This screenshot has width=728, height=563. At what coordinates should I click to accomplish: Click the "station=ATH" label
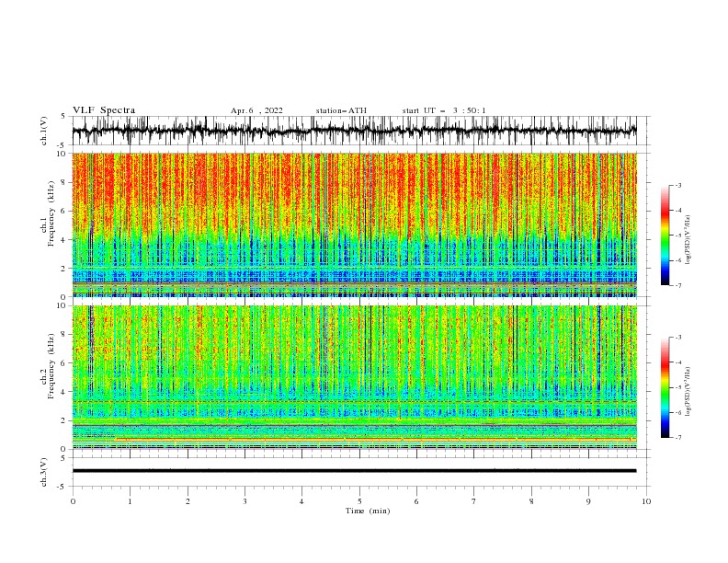[341, 110]
